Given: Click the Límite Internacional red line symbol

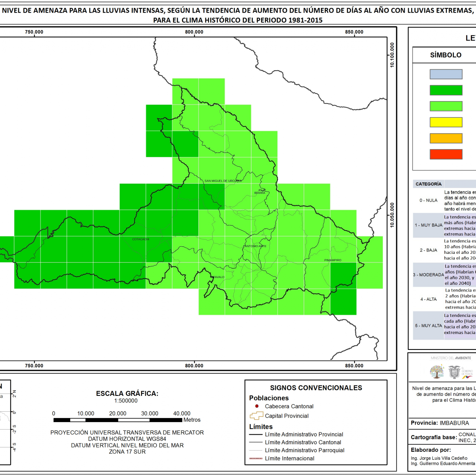Looking at the screenshot, I should pyautogui.click(x=256, y=458).
